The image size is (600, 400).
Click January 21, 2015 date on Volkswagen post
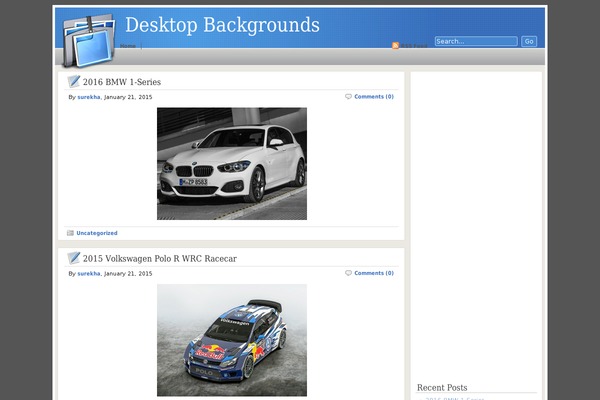[128, 273]
